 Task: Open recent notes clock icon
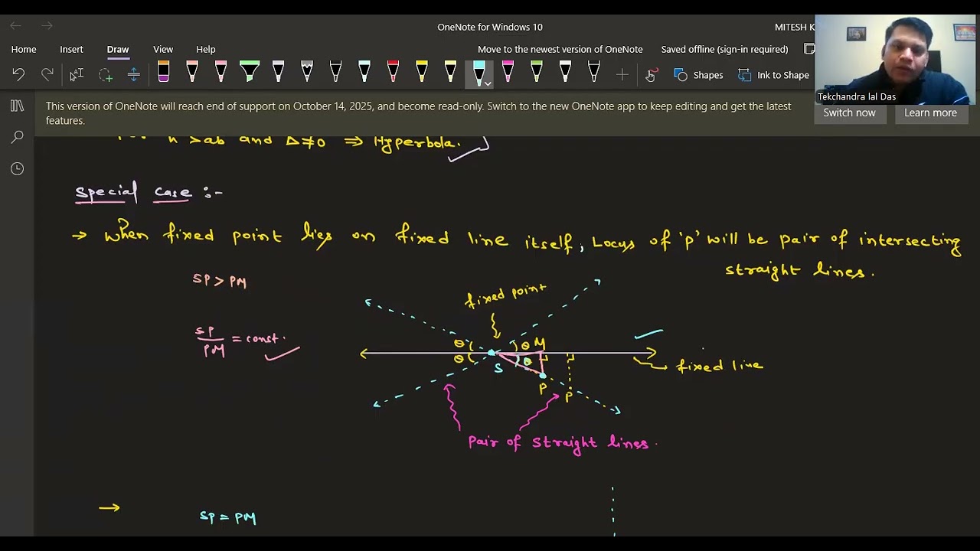tap(17, 168)
